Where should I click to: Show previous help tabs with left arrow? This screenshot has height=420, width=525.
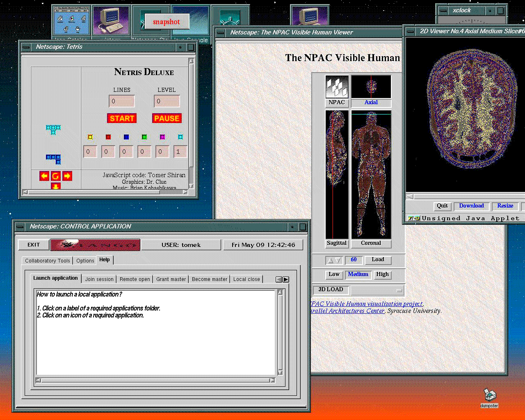[279, 279]
